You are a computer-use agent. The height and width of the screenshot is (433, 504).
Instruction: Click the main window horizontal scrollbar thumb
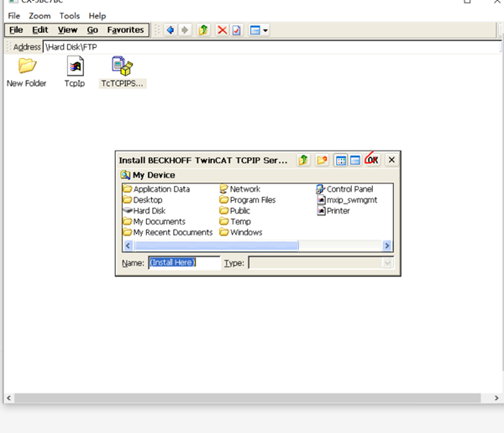248,398
